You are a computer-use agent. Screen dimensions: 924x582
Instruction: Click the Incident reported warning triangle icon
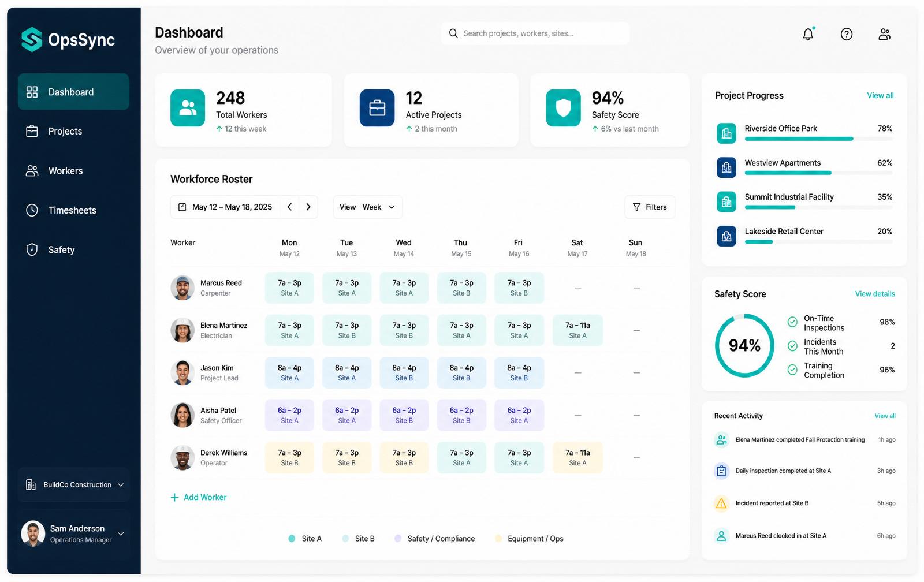click(721, 503)
